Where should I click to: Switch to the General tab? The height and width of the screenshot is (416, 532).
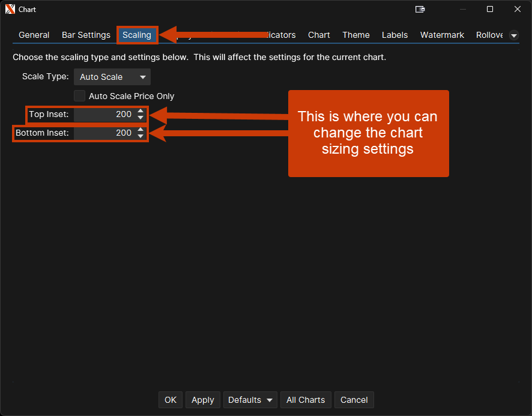point(34,35)
